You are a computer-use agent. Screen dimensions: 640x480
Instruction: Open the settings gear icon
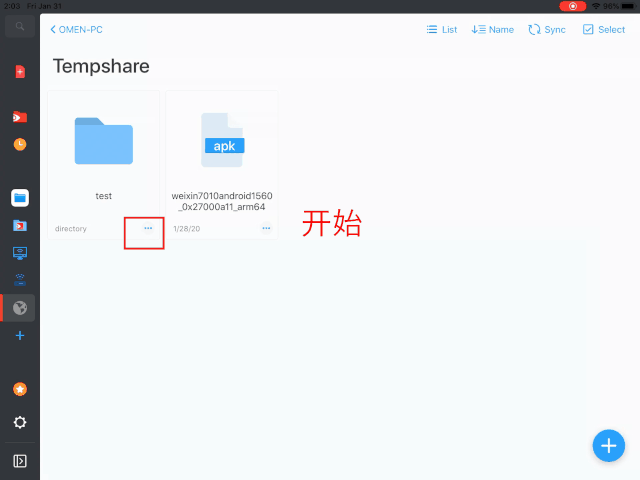point(20,422)
